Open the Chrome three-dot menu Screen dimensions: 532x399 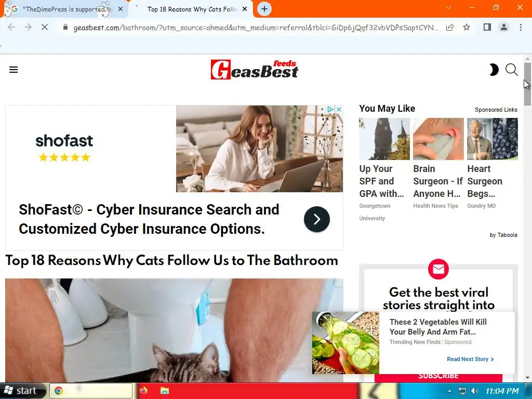point(521,27)
